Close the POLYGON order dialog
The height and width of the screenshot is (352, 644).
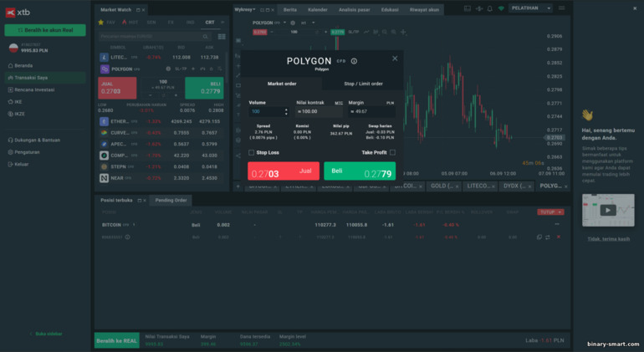pyautogui.click(x=395, y=59)
